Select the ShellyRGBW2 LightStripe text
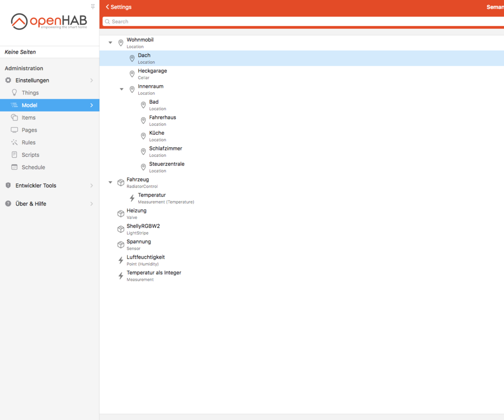 point(143,229)
